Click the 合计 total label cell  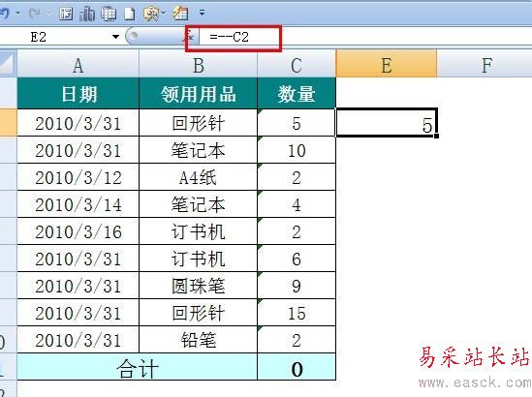pyautogui.click(x=138, y=367)
